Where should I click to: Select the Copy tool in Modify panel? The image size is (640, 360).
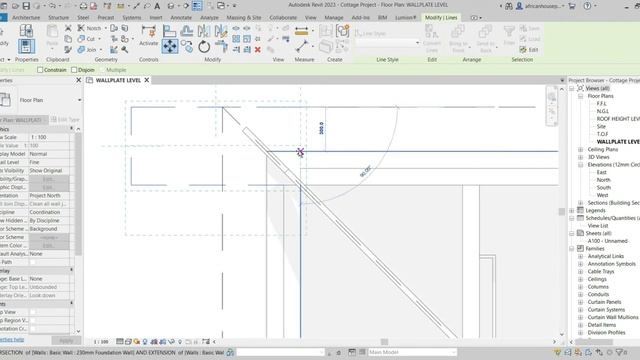(x=187, y=46)
